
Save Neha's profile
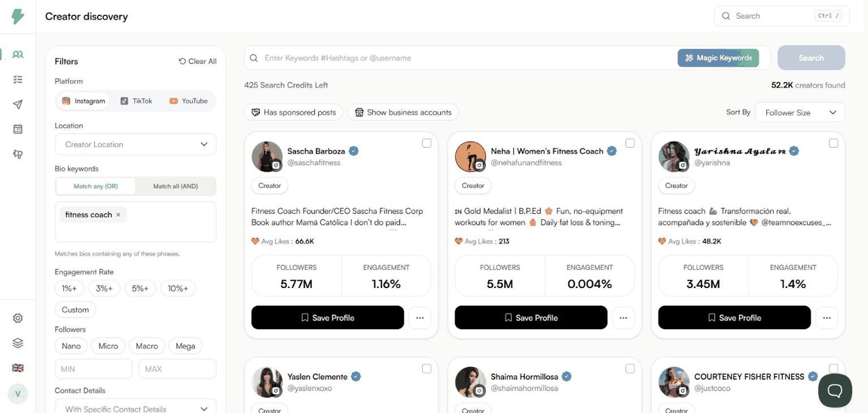pos(531,318)
